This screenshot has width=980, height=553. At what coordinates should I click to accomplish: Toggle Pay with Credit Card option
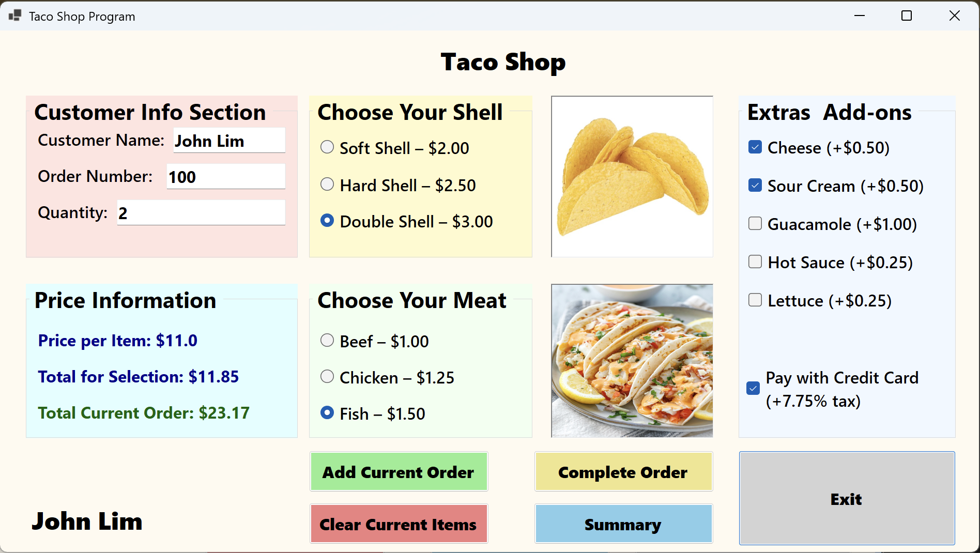(753, 388)
